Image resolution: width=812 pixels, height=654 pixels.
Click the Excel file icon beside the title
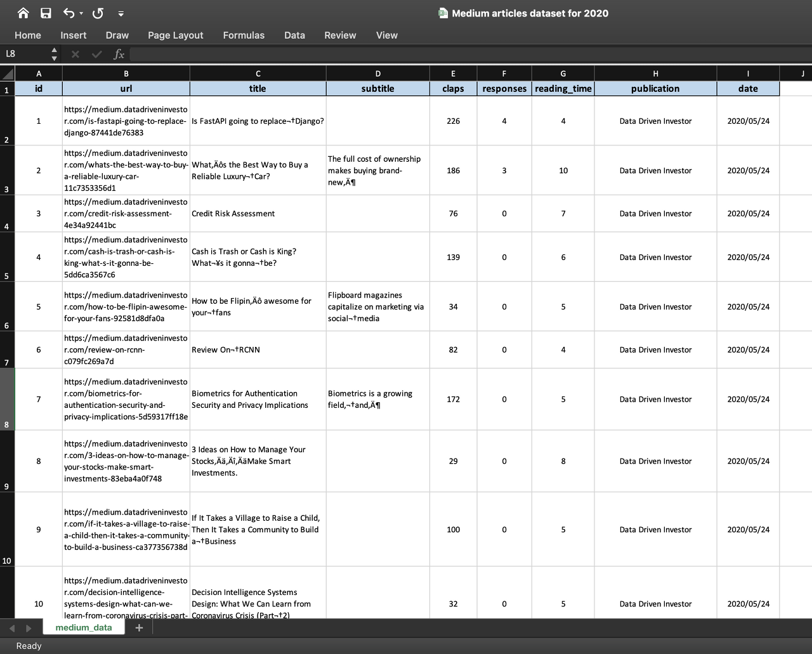pyautogui.click(x=443, y=13)
